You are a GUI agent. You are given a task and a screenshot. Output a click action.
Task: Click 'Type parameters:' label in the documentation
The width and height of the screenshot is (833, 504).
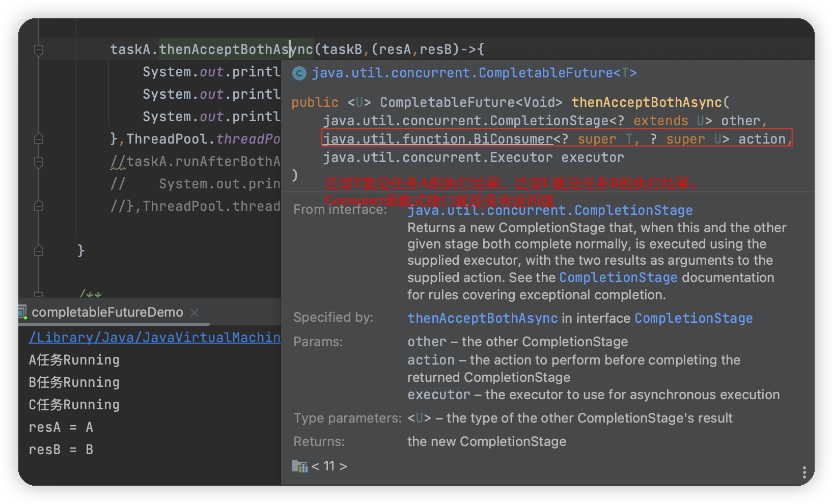tap(347, 418)
